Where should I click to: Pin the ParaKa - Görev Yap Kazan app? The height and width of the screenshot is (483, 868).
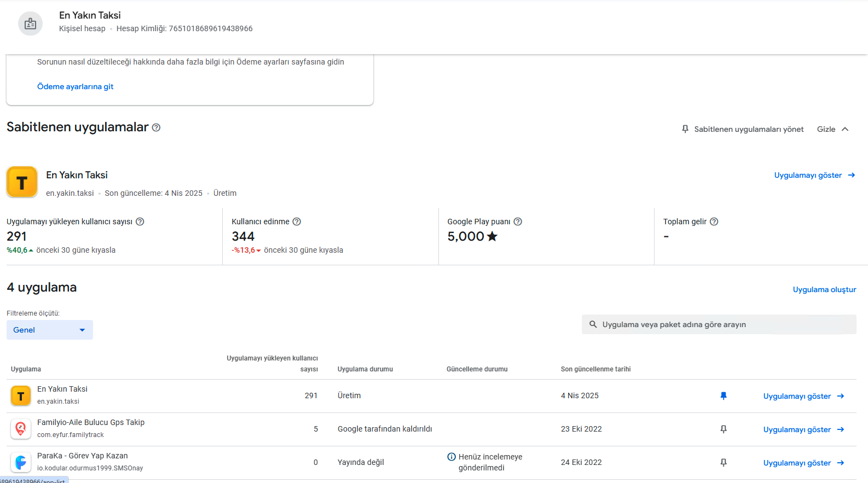(x=724, y=463)
